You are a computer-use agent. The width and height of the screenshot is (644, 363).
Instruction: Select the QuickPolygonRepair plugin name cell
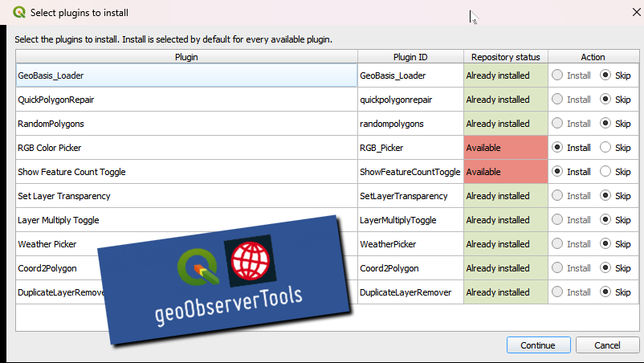coord(186,100)
